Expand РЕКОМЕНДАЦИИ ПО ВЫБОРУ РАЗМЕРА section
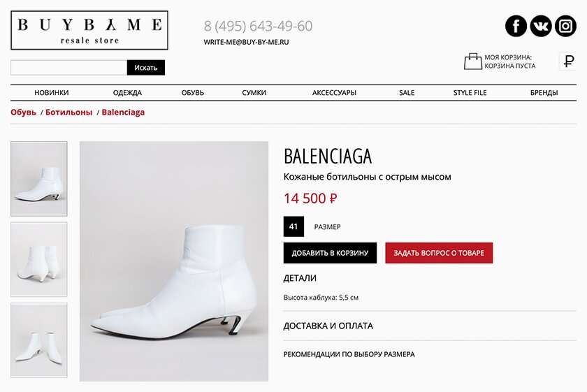This screenshot has width=587, height=392. point(349,354)
